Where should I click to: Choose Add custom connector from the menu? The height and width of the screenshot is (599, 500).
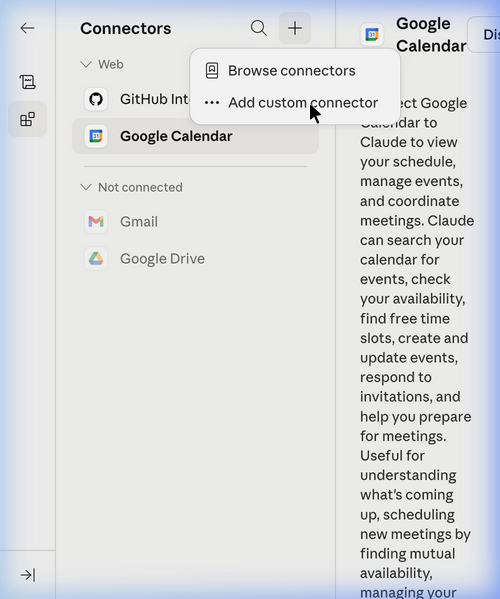tap(295, 102)
